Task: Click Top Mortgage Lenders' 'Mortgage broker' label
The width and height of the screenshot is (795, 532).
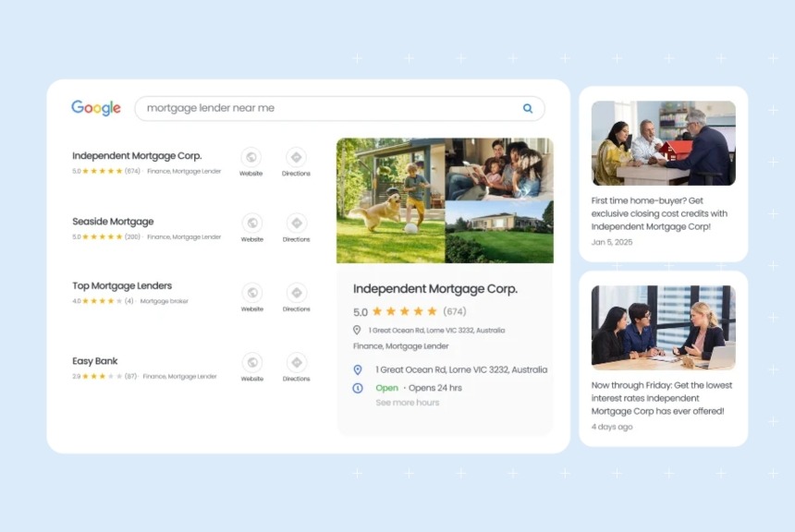Action: click(164, 301)
